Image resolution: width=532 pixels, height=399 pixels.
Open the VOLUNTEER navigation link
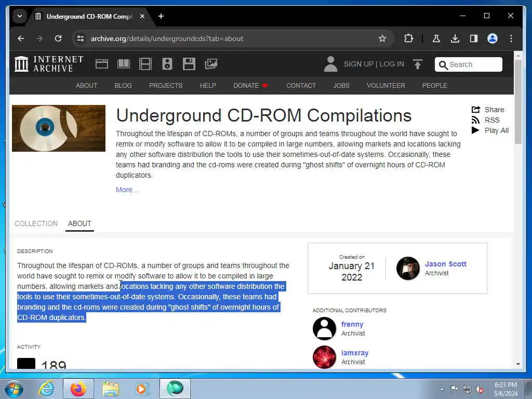386,86
